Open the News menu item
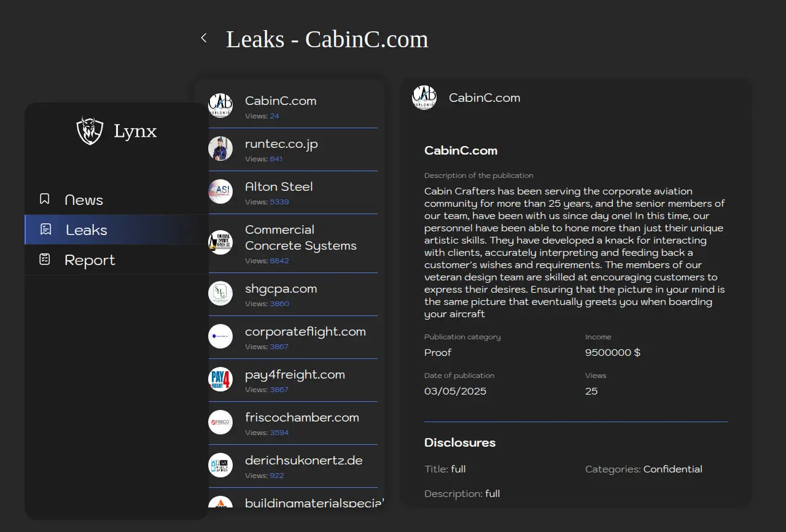The width and height of the screenshot is (786, 532). (x=84, y=200)
